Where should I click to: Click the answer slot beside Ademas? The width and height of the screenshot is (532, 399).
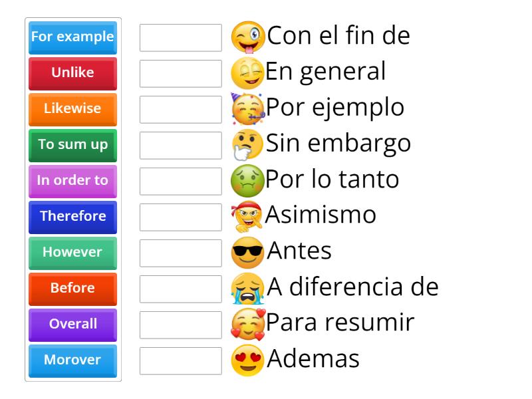tap(181, 361)
